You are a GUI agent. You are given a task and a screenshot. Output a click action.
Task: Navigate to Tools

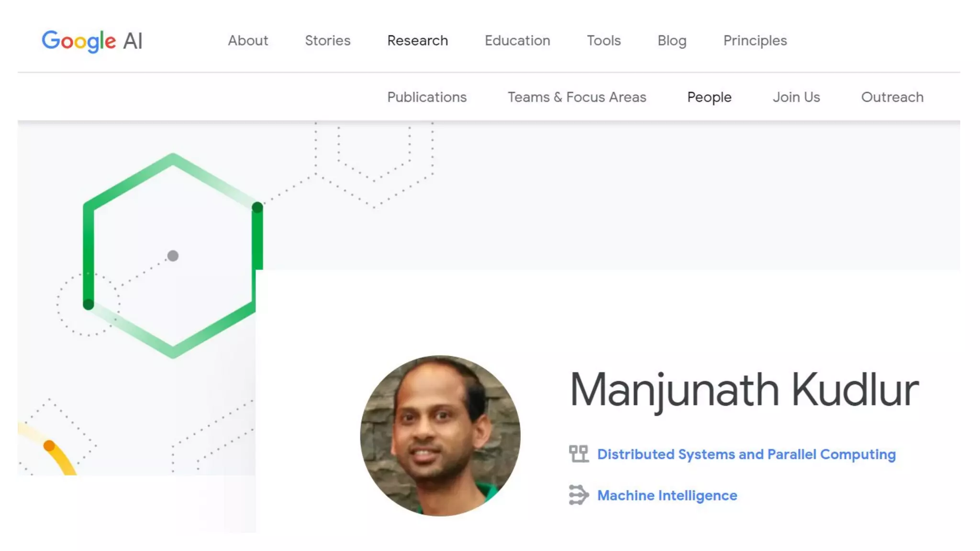604,41
